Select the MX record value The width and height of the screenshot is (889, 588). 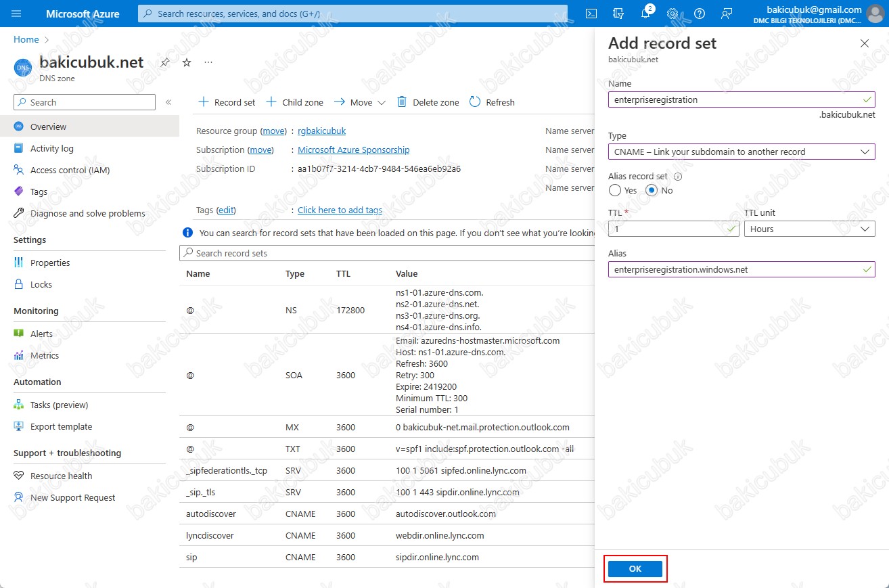coord(482,427)
